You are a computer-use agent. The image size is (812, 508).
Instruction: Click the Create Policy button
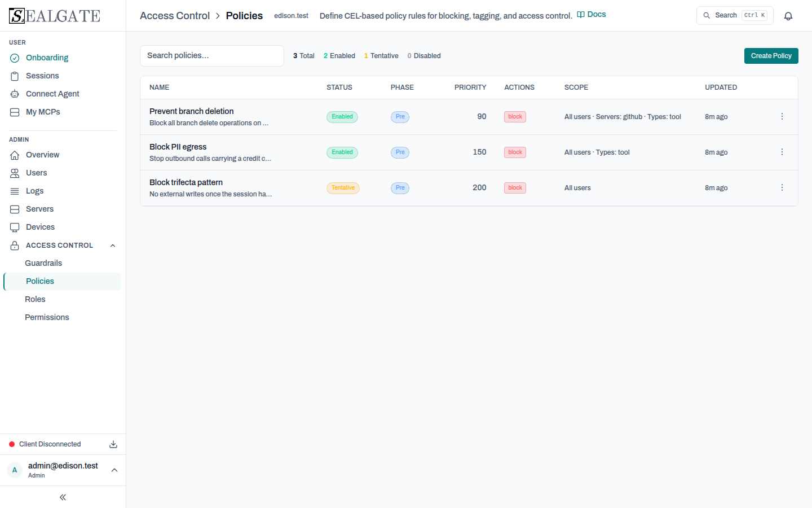(771, 56)
